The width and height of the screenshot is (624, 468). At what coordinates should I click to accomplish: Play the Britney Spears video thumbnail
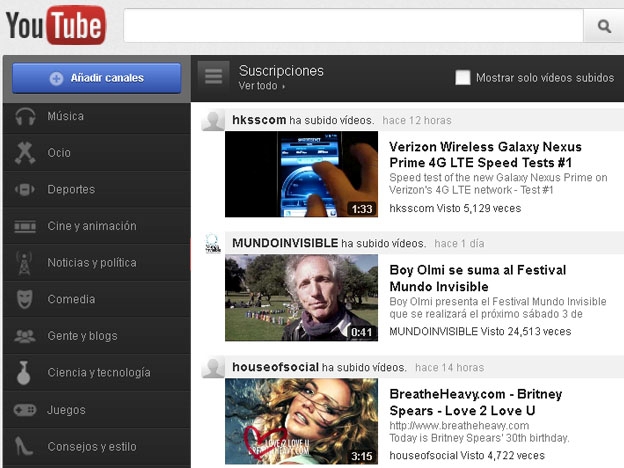click(301, 421)
